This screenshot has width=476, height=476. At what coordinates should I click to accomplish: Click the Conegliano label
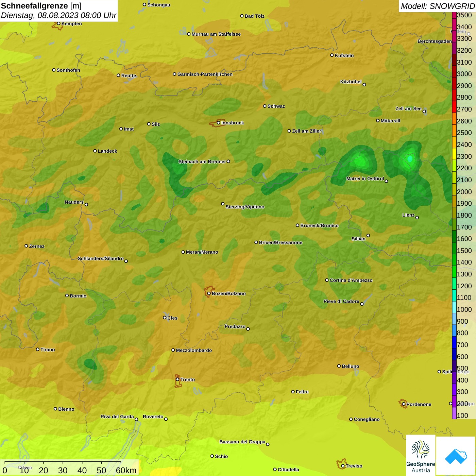tap(367, 419)
